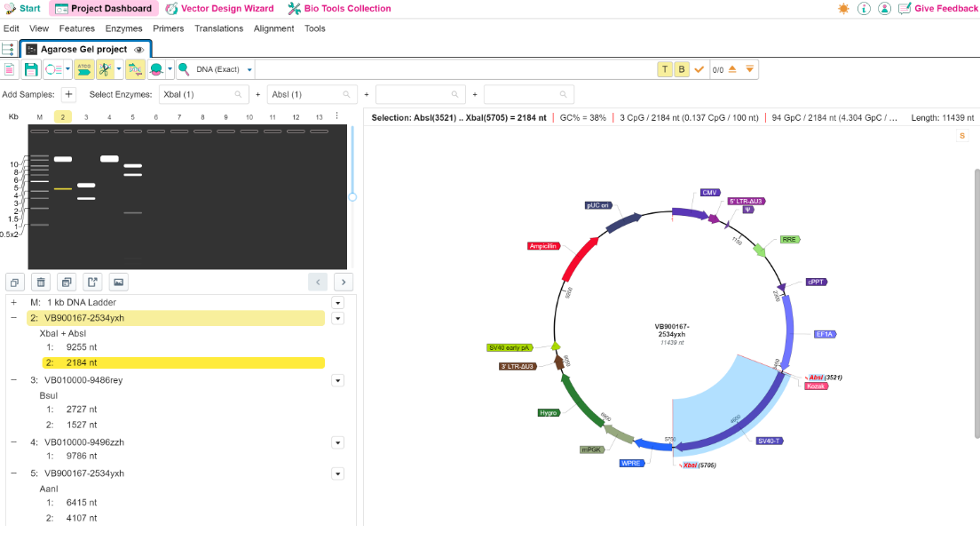Image resolution: width=980 pixels, height=533 pixels.
Task: Click the trash delete icon below gel
Action: pyautogui.click(x=41, y=282)
